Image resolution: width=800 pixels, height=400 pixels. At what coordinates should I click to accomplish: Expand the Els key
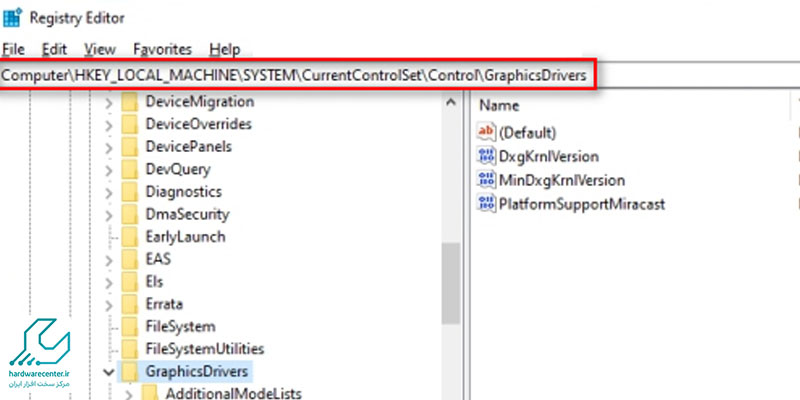pyautogui.click(x=109, y=282)
